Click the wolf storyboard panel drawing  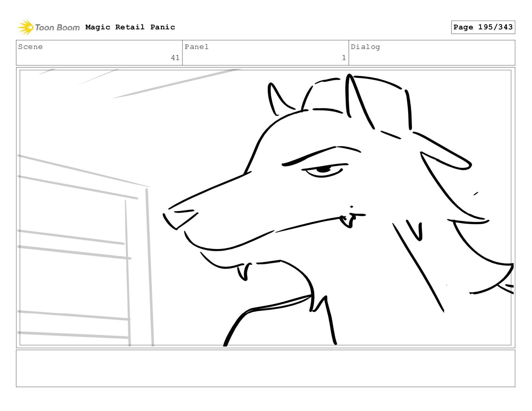(265, 208)
